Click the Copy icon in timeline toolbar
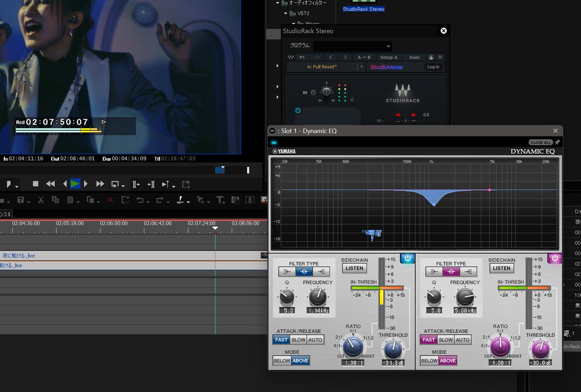The width and height of the screenshot is (581, 392). click(x=55, y=200)
